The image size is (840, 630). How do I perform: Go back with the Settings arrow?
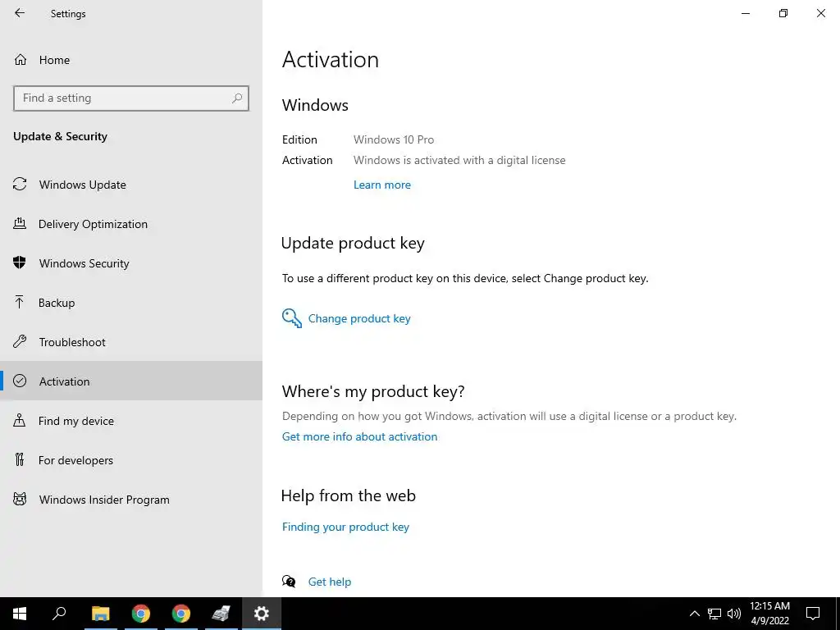(x=20, y=13)
